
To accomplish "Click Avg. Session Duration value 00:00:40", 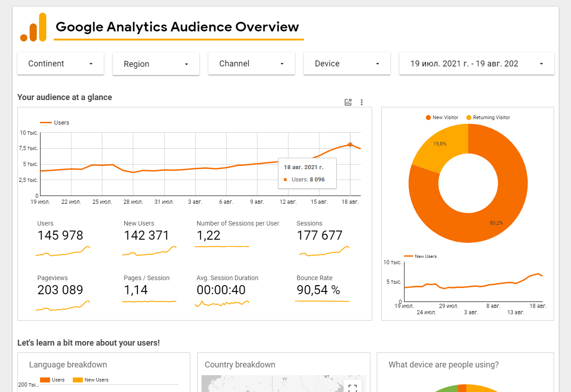I will 221,290.
